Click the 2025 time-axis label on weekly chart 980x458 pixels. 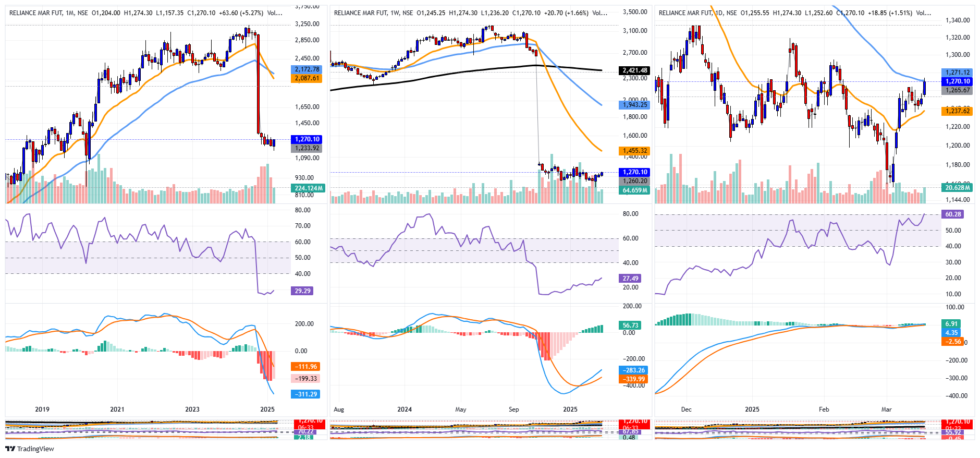point(570,409)
